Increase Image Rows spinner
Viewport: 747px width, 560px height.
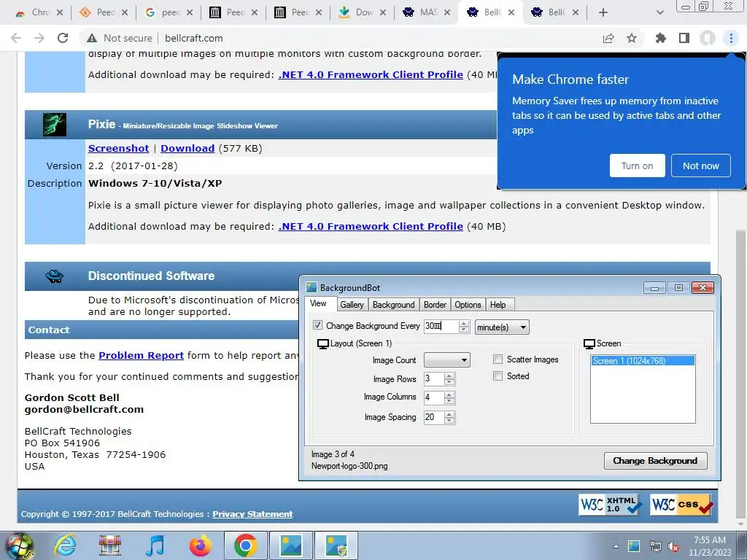pos(449,376)
